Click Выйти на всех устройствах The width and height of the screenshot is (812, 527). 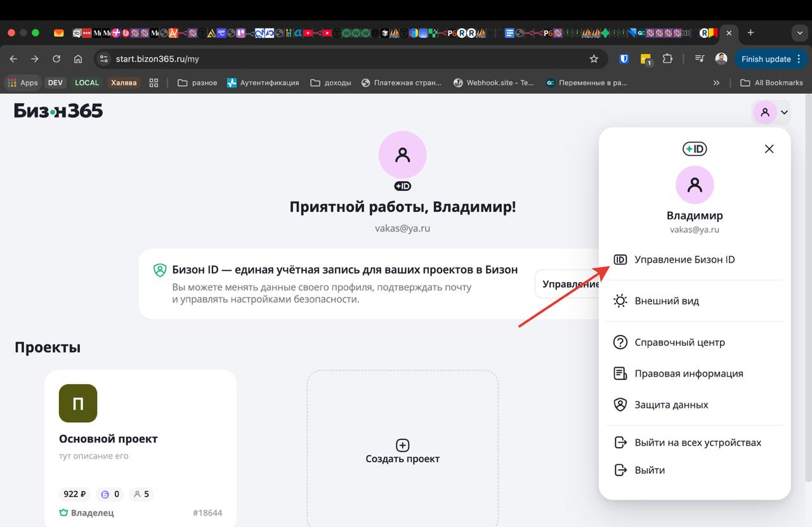[x=697, y=443]
